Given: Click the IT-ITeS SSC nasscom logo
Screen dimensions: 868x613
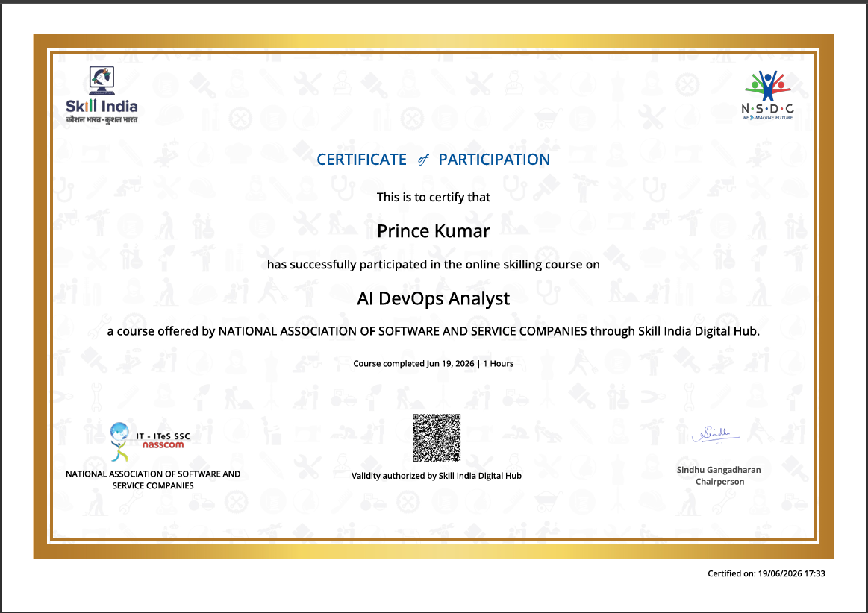Looking at the screenshot, I should click(x=149, y=441).
